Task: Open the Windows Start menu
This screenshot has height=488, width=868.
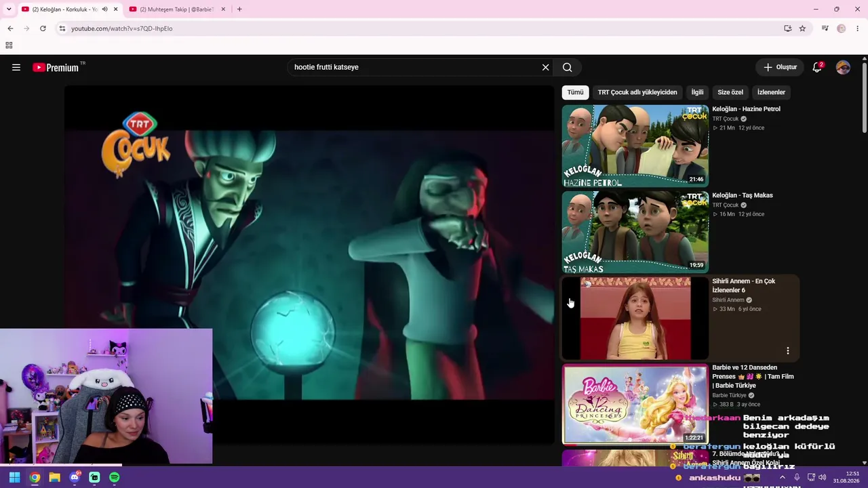Action: (14, 477)
